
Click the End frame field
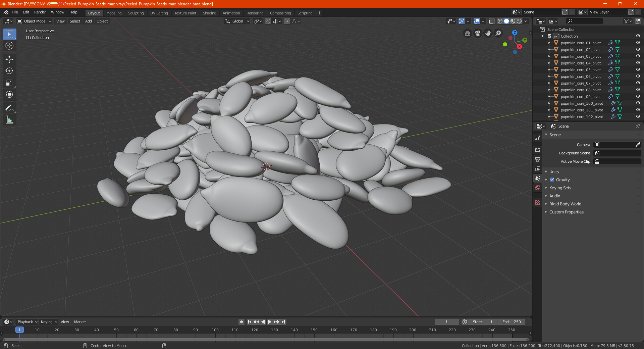(511, 322)
